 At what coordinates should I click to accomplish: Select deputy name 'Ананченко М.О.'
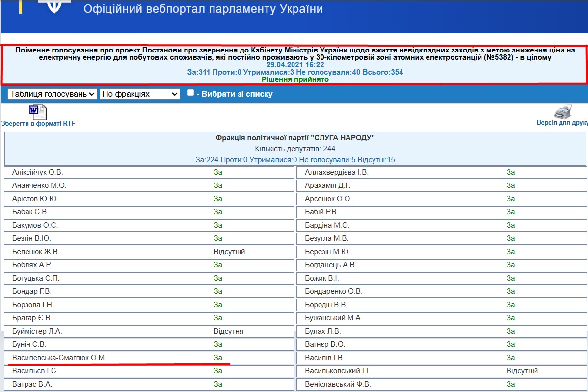(x=39, y=185)
